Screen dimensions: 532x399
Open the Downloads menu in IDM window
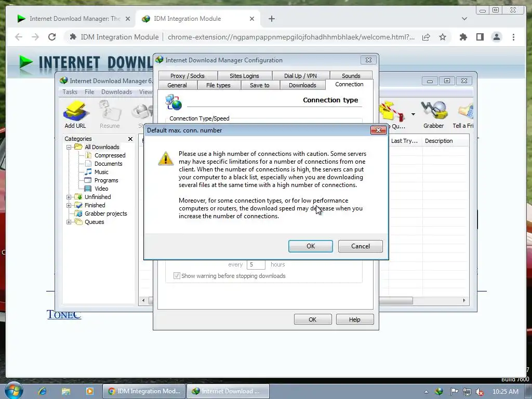pyautogui.click(x=116, y=92)
